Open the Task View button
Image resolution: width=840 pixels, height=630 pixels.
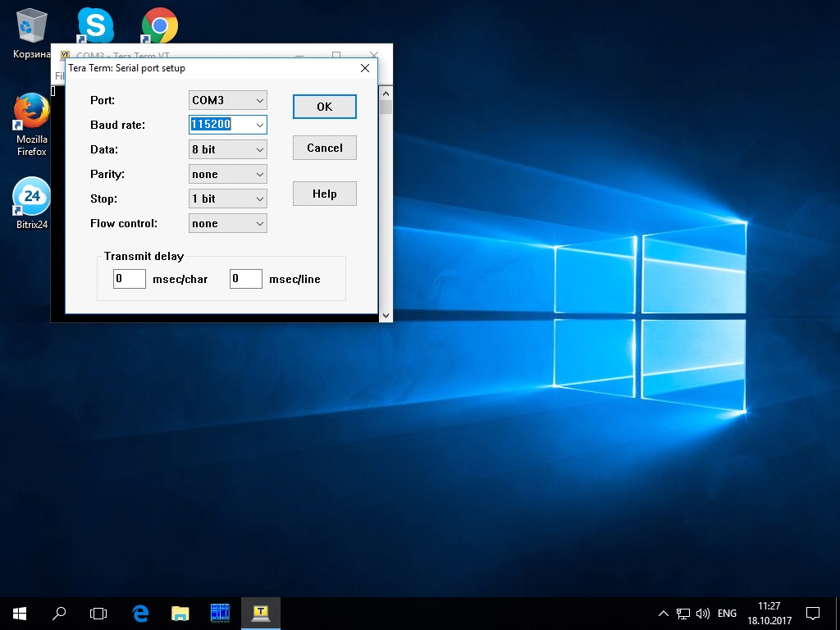click(x=98, y=613)
